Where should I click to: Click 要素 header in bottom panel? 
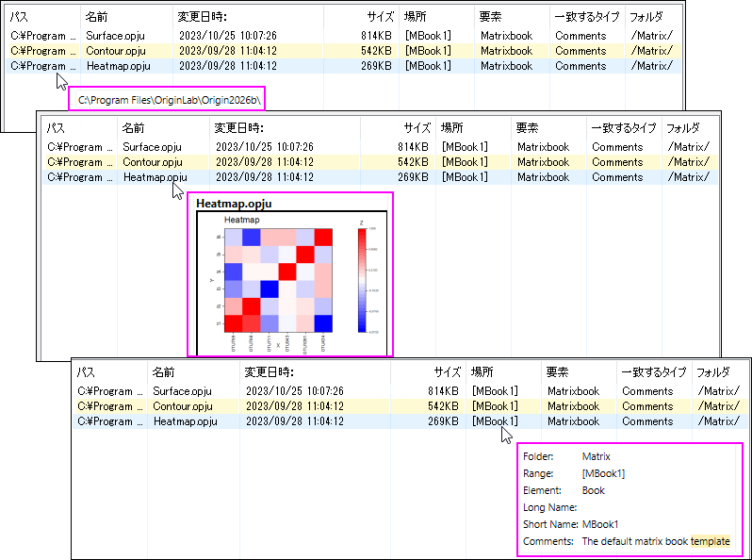tap(557, 372)
